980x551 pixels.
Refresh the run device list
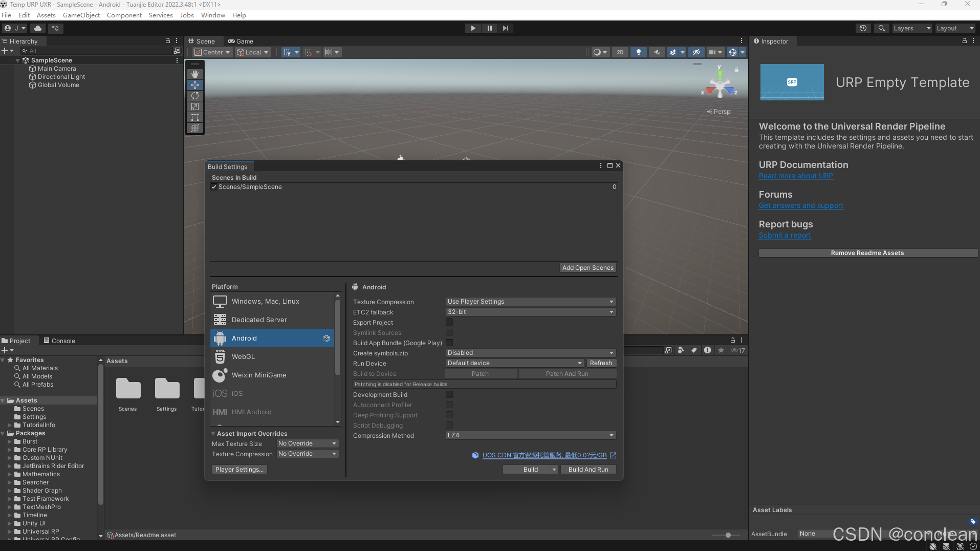(601, 363)
